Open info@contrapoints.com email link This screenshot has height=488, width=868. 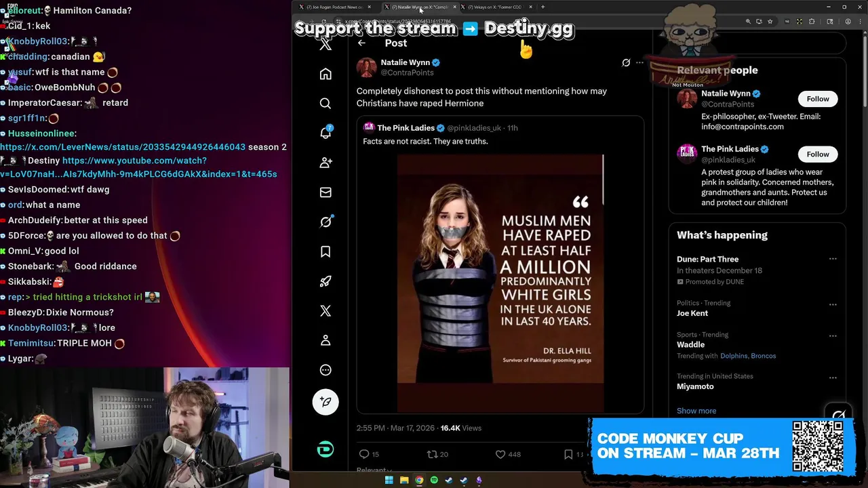coord(742,127)
